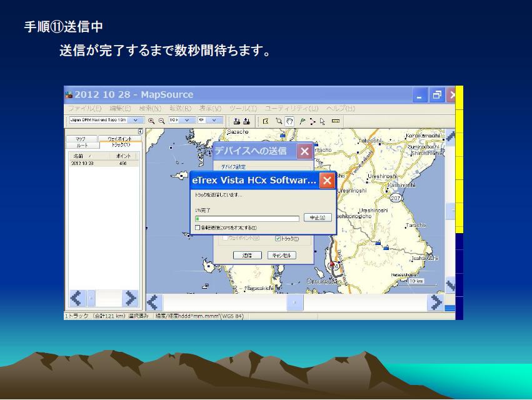Screen dimensions: 532x400
Task: Open the 検索 menu
Action: coord(150,108)
